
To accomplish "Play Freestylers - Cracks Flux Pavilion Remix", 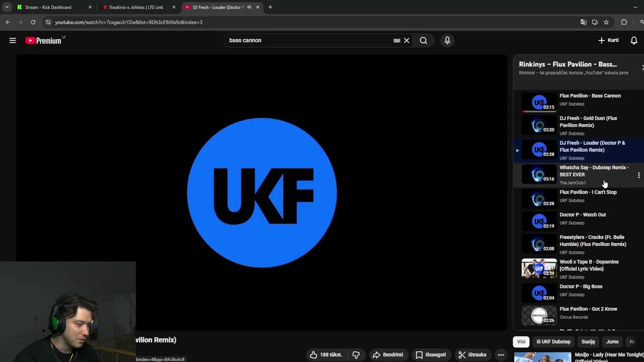I will 579,244.
